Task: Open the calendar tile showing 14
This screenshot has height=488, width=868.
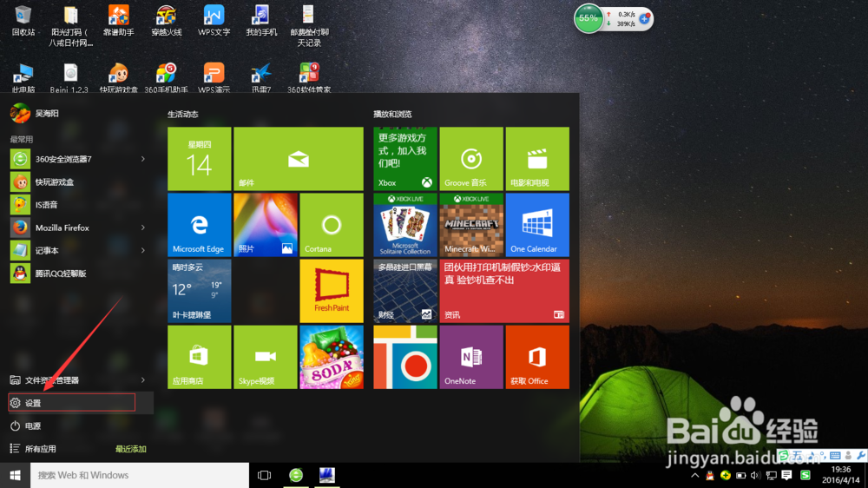Action: (200, 158)
